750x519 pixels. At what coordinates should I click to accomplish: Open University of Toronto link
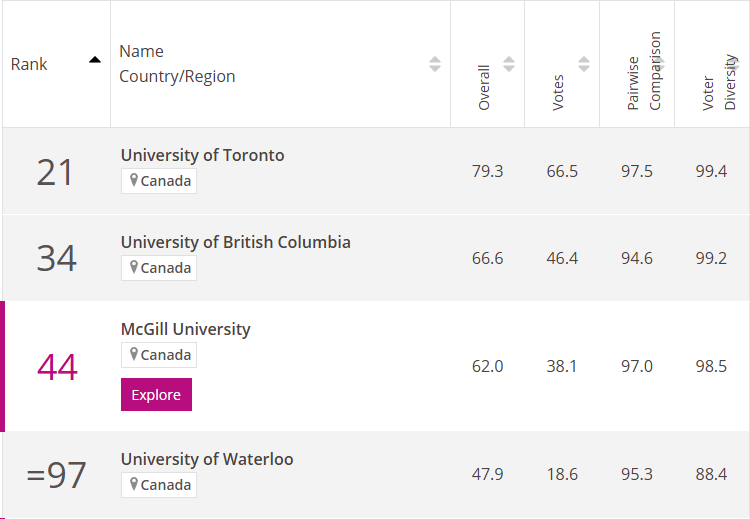[202, 155]
